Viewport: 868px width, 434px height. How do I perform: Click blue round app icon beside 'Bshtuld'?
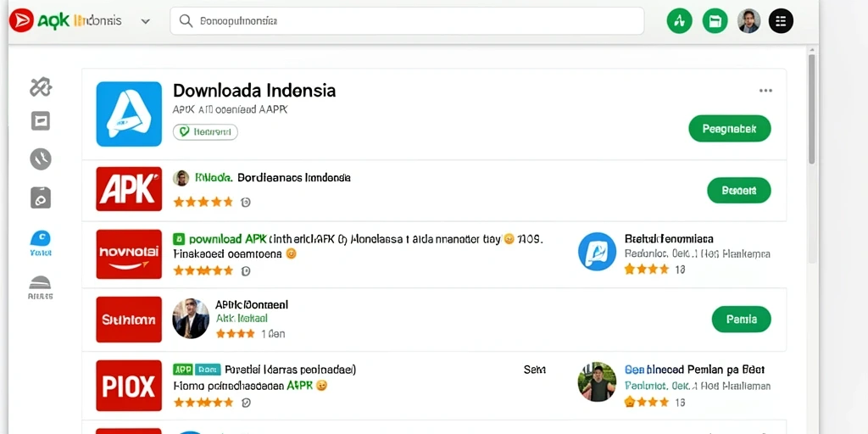[597, 251]
